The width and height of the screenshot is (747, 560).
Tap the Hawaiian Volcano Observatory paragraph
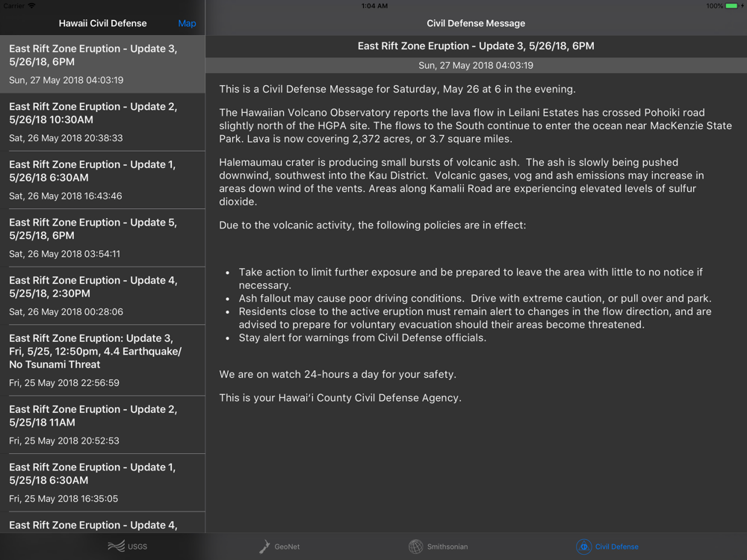click(x=475, y=125)
